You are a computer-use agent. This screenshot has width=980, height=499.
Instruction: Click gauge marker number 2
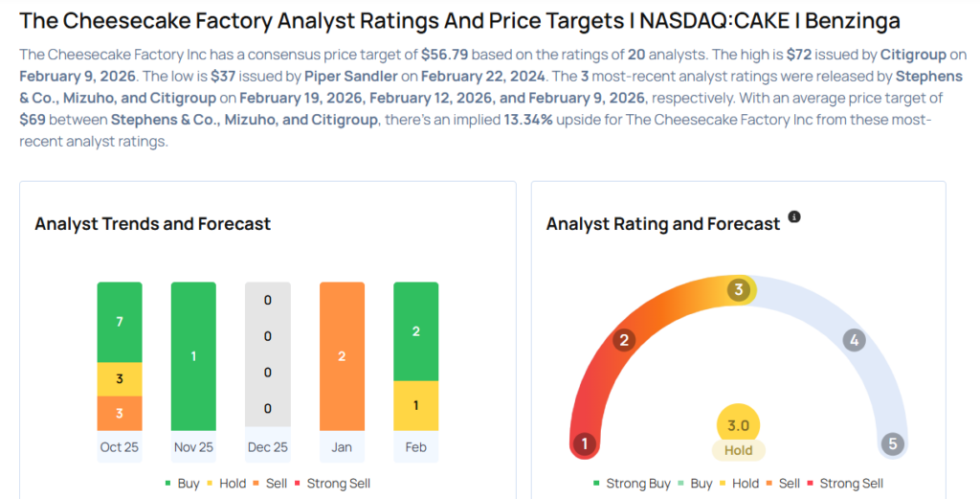pyautogui.click(x=624, y=340)
